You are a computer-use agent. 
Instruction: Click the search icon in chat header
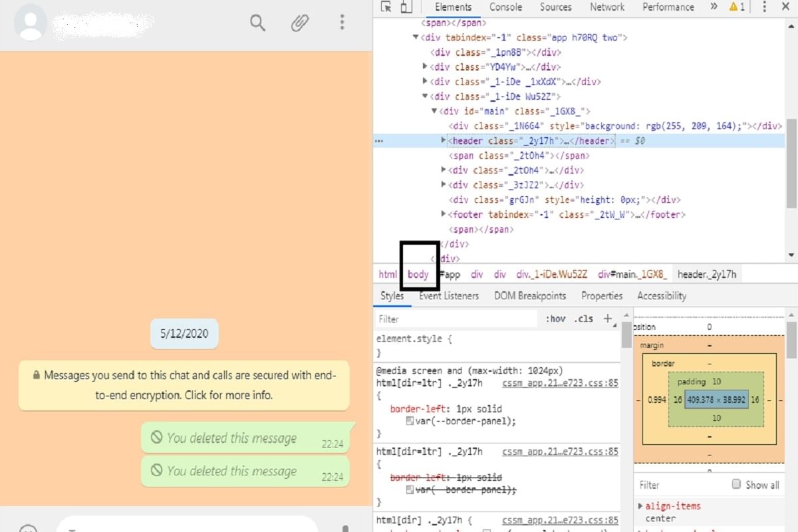[257, 23]
